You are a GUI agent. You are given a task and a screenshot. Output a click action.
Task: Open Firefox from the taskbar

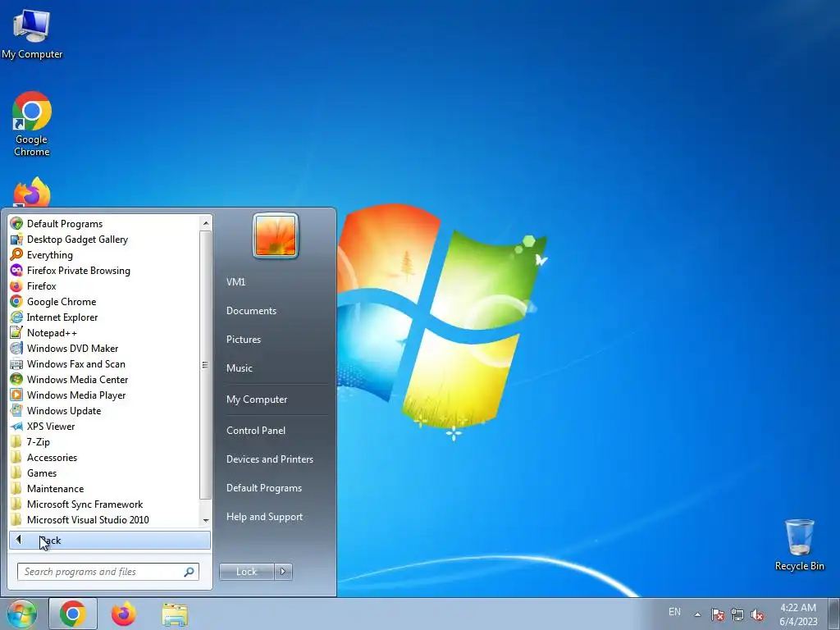(x=123, y=614)
